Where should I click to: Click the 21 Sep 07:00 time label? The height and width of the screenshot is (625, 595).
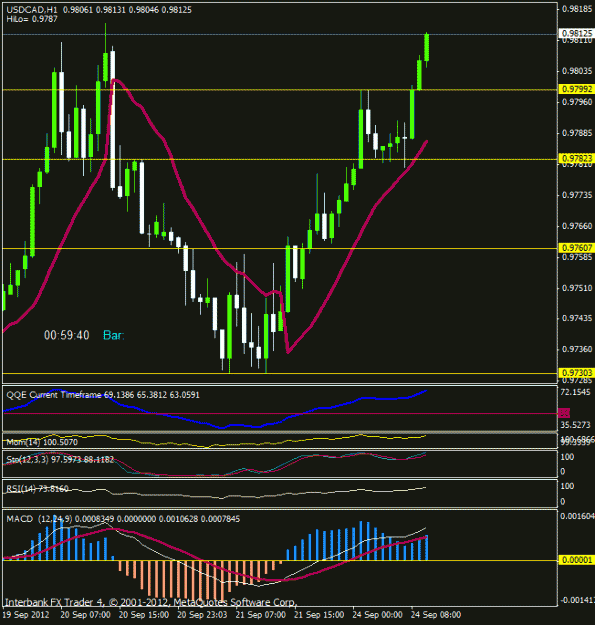tap(261, 615)
